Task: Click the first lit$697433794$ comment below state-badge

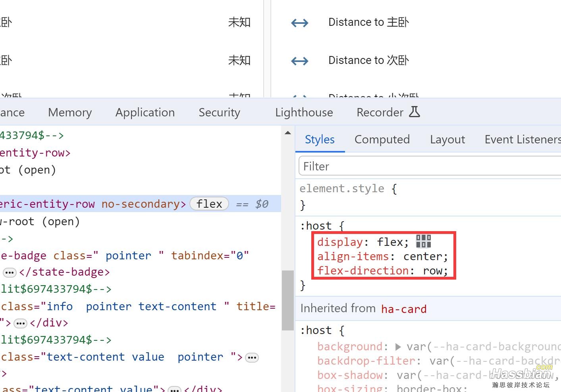Action: pos(56,289)
